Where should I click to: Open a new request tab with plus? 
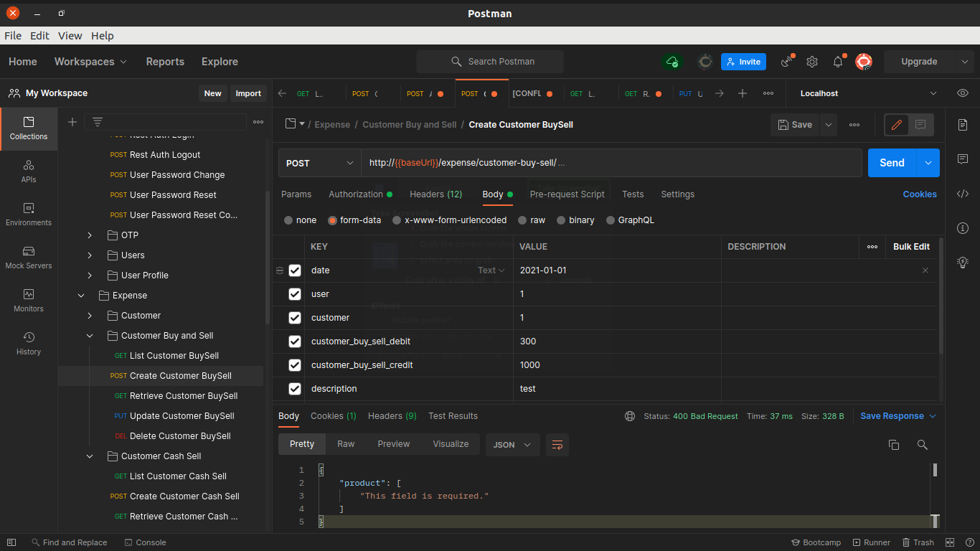743,93
